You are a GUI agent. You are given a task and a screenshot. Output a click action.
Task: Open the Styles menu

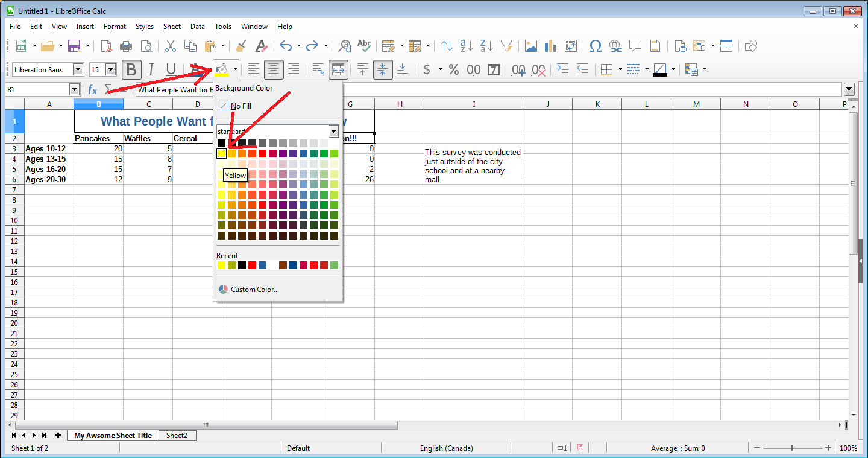point(145,27)
